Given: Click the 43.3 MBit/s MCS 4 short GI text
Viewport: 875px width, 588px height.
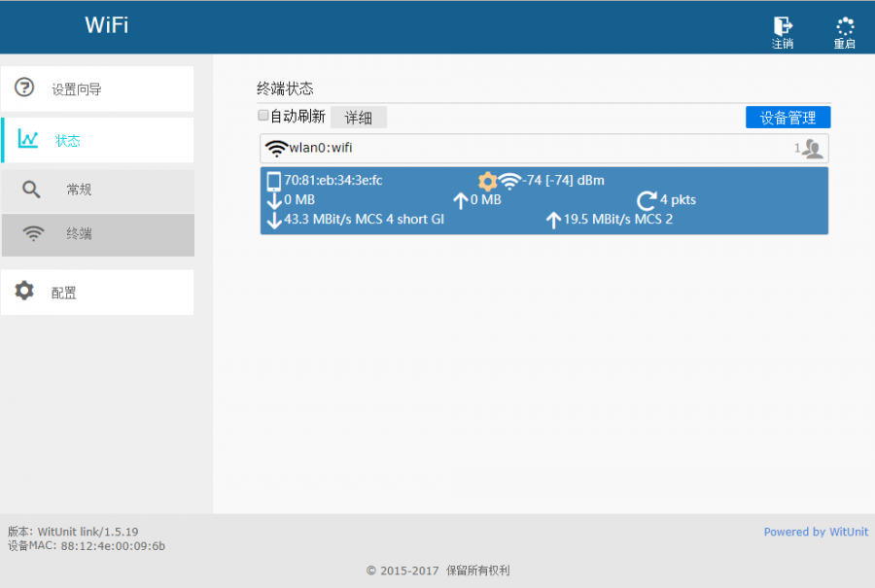Looking at the screenshot, I should 364,220.
